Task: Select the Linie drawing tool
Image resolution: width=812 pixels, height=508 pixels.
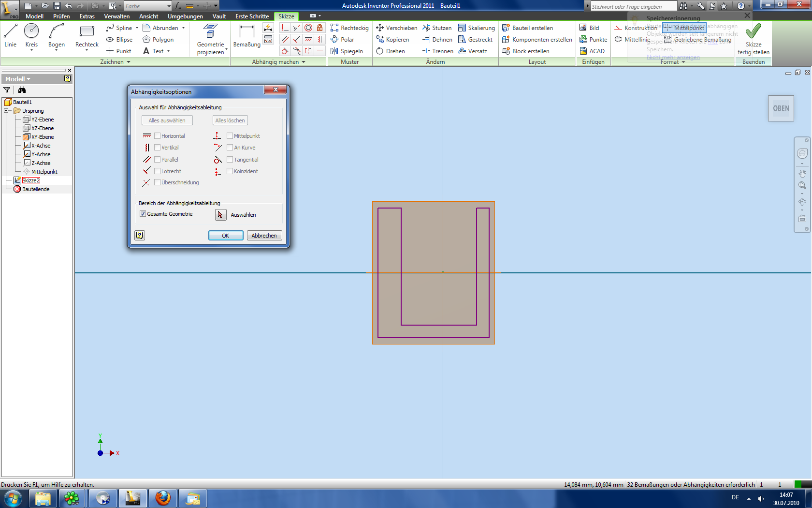Action: pyautogui.click(x=11, y=35)
